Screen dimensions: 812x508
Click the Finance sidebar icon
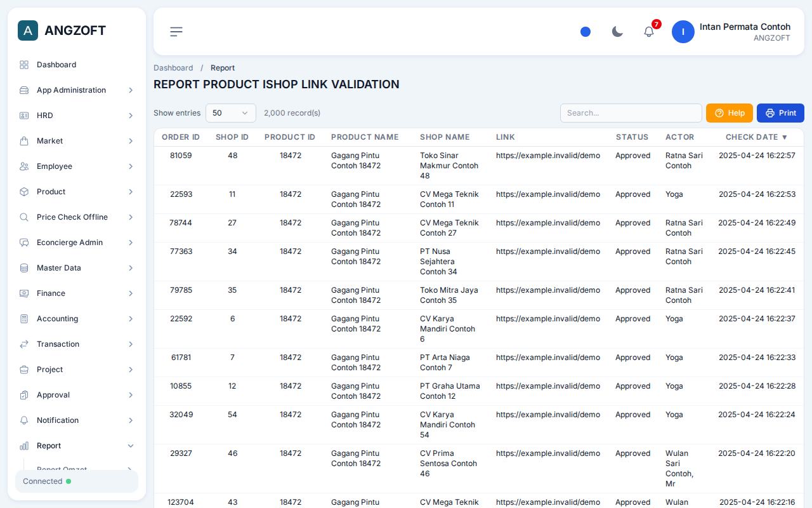[x=24, y=293]
